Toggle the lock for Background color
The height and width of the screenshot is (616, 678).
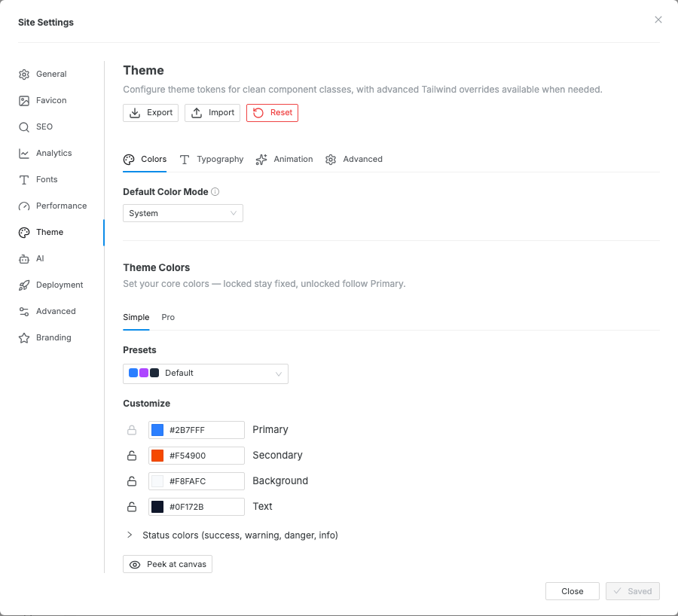point(132,481)
